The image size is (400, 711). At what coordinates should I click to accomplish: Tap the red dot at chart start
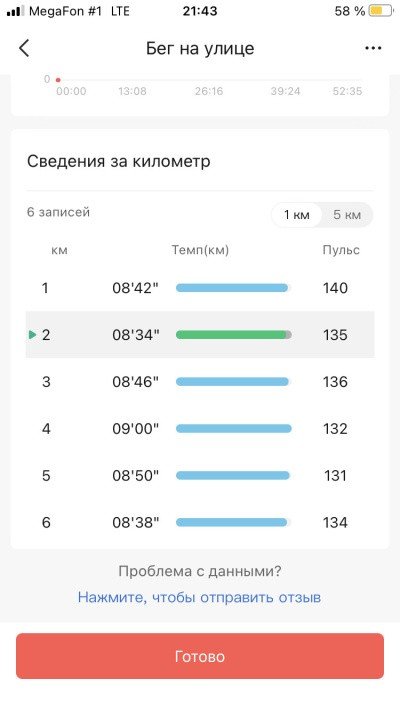[58, 80]
